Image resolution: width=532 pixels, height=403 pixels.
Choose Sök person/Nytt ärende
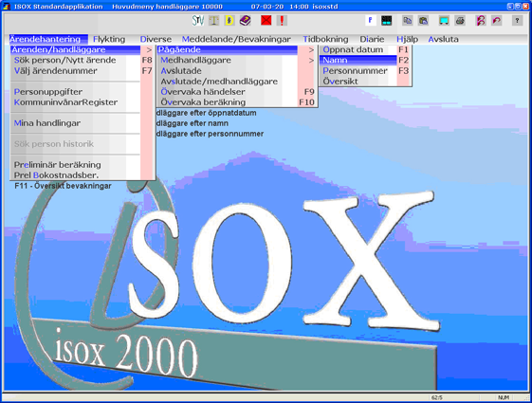pyautogui.click(x=83, y=61)
